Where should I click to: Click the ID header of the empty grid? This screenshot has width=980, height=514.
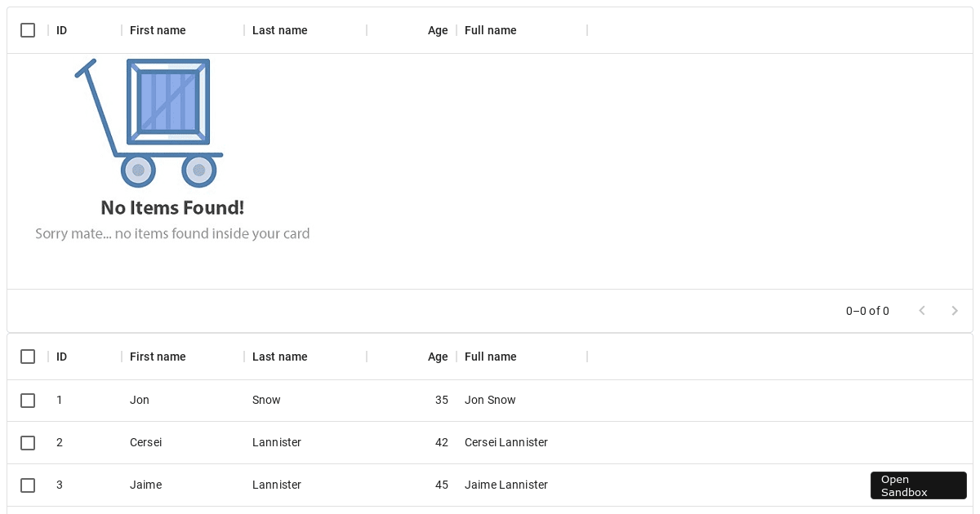(61, 30)
